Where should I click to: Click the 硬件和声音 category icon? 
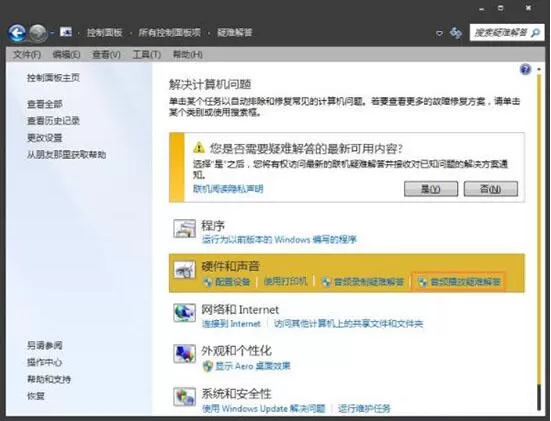coord(184,270)
